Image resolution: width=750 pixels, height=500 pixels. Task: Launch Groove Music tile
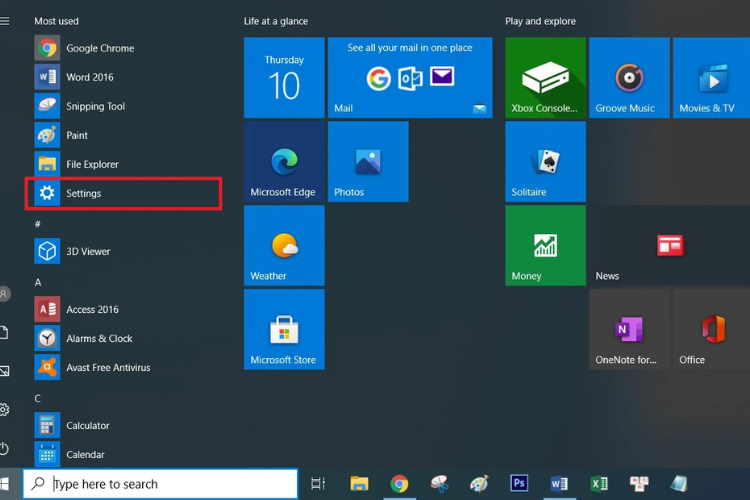pyautogui.click(x=629, y=78)
